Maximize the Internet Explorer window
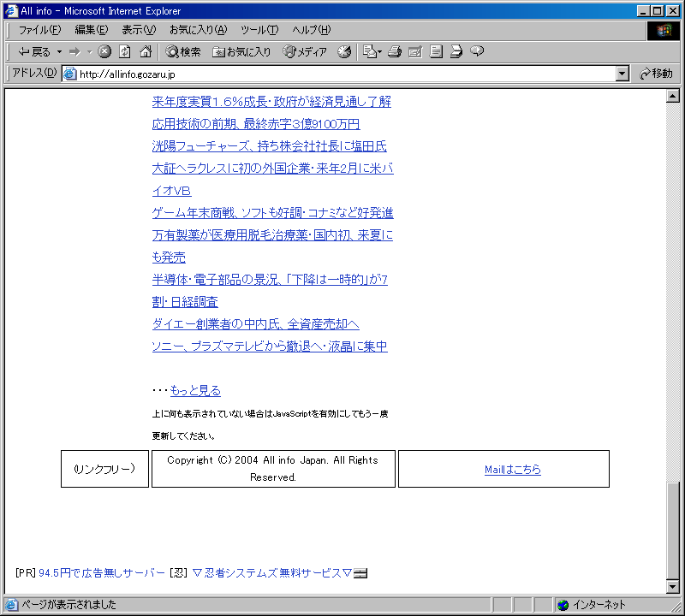 [x=658, y=11]
